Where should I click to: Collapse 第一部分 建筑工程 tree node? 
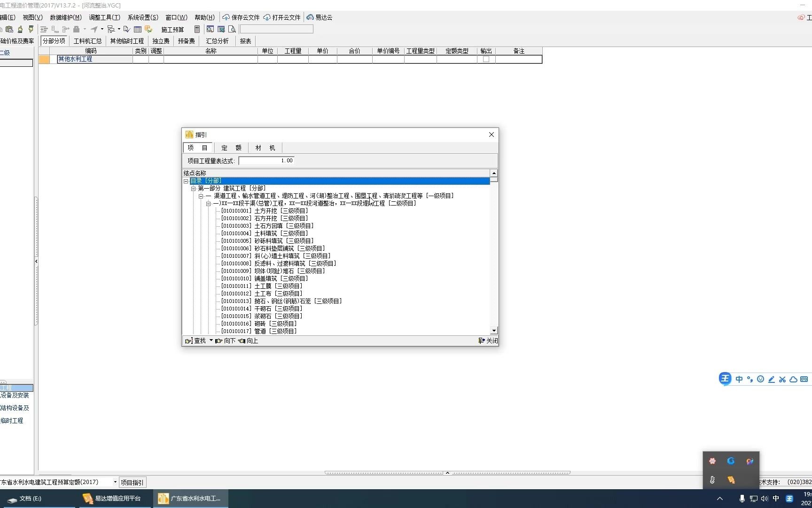pos(193,189)
